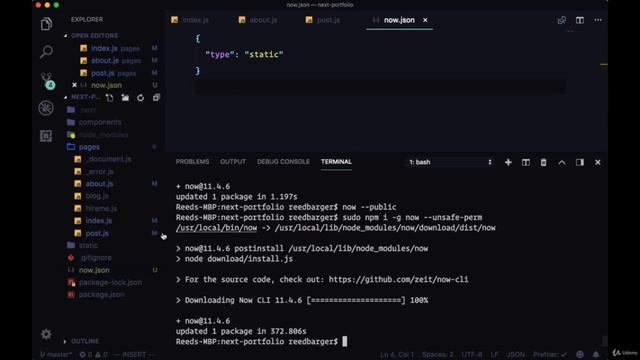
Task: Expand the Outline section
Action: (x=82, y=341)
